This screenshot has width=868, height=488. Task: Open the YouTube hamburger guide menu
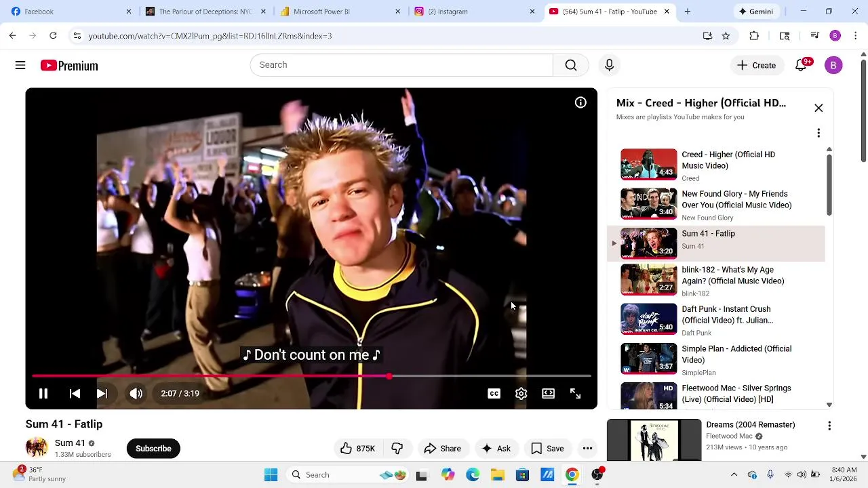pyautogui.click(x=20, y=65)
